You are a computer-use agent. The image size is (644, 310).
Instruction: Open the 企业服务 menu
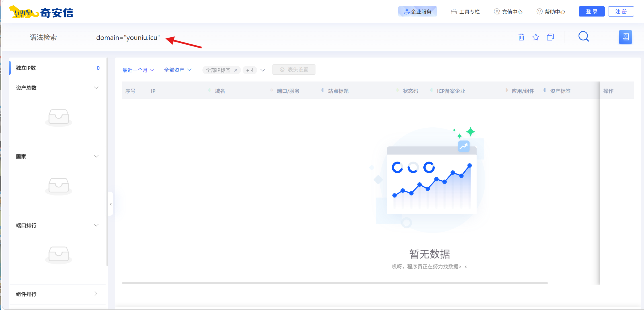tap(418, 12)
